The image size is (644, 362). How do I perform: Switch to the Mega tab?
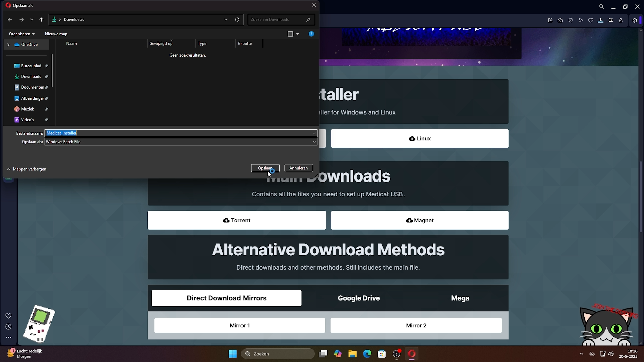click(460, 298)
